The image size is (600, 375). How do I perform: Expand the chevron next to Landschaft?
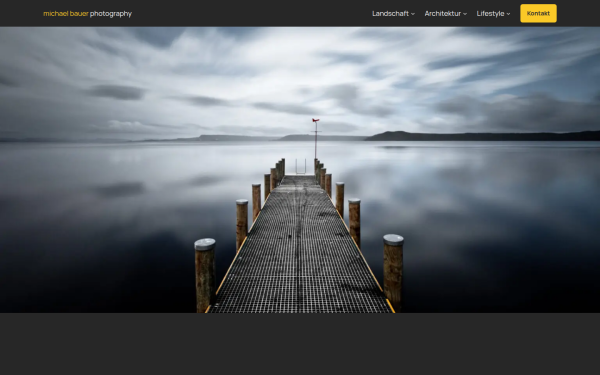coord(413,14)
